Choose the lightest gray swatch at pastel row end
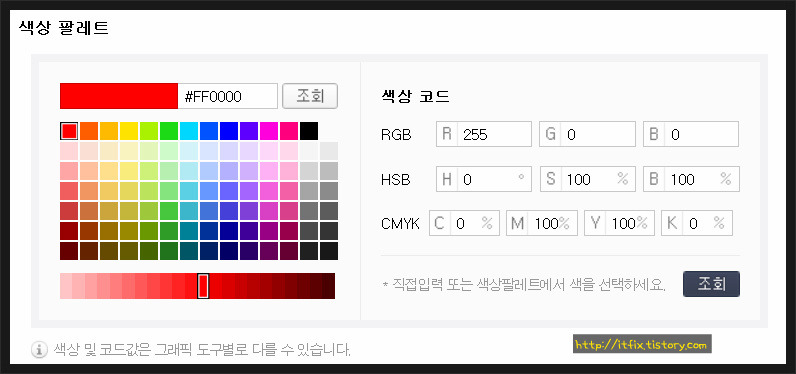Screen dimensions: 796x374 point(329,151)
